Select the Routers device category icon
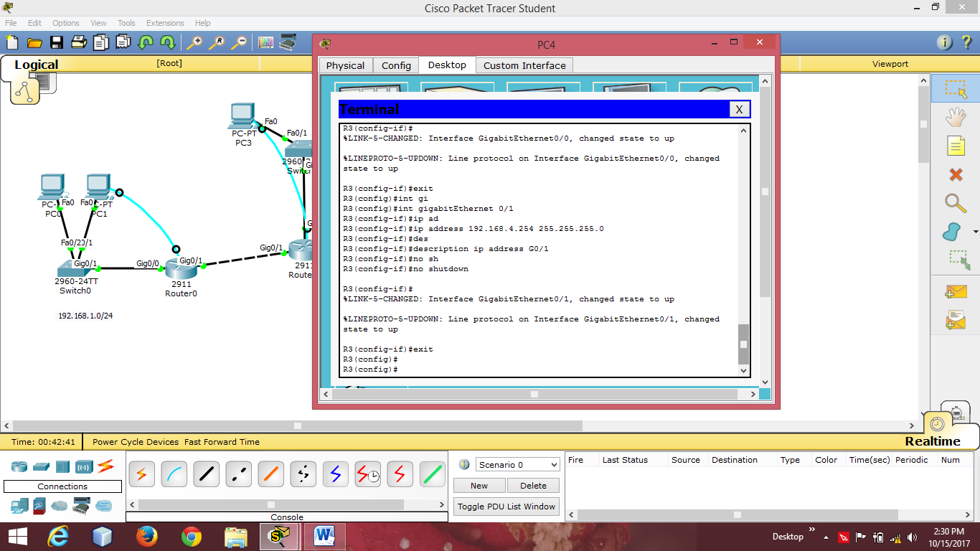The height and width of the screenshot is (551, 980). click(19, 467)
